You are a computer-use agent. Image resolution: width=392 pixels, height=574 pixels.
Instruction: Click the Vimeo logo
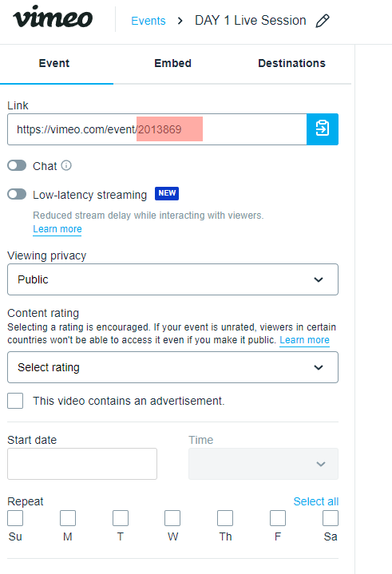(53, 18)
